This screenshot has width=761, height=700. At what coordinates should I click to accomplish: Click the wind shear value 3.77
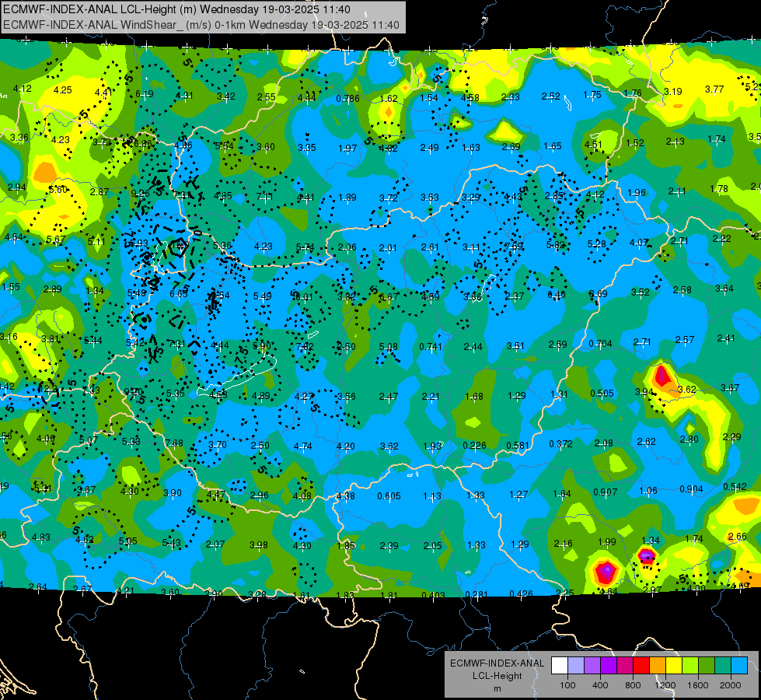point(714,89)
